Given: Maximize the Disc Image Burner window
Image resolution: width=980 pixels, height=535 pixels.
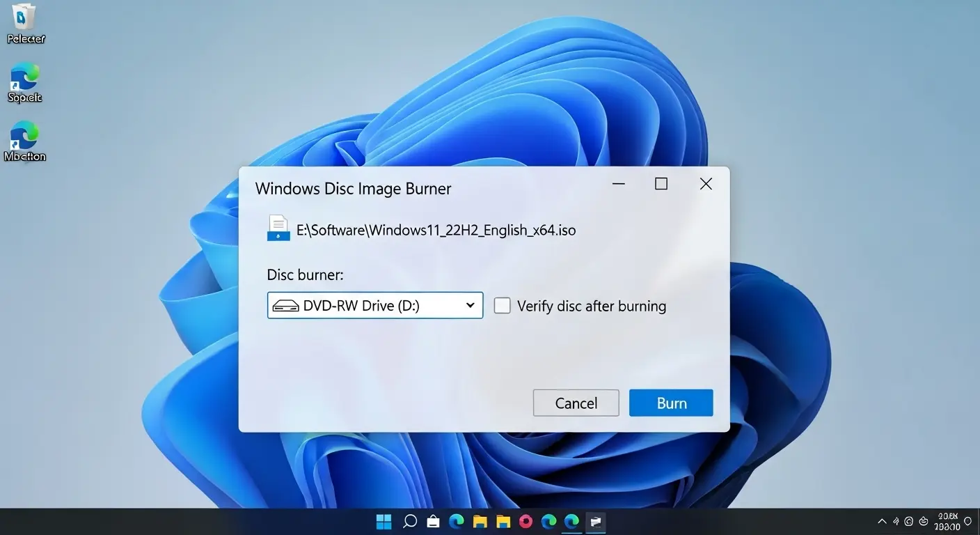Looking at the screenshot, I should coord(661,184).
